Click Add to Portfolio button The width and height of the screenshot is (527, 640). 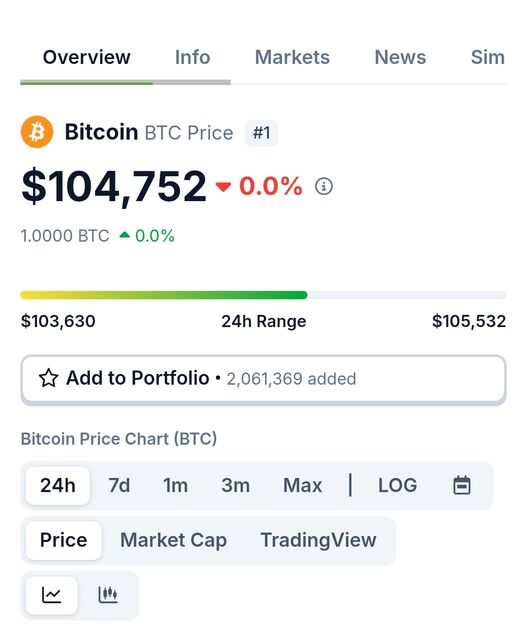[x=263, y=379]
